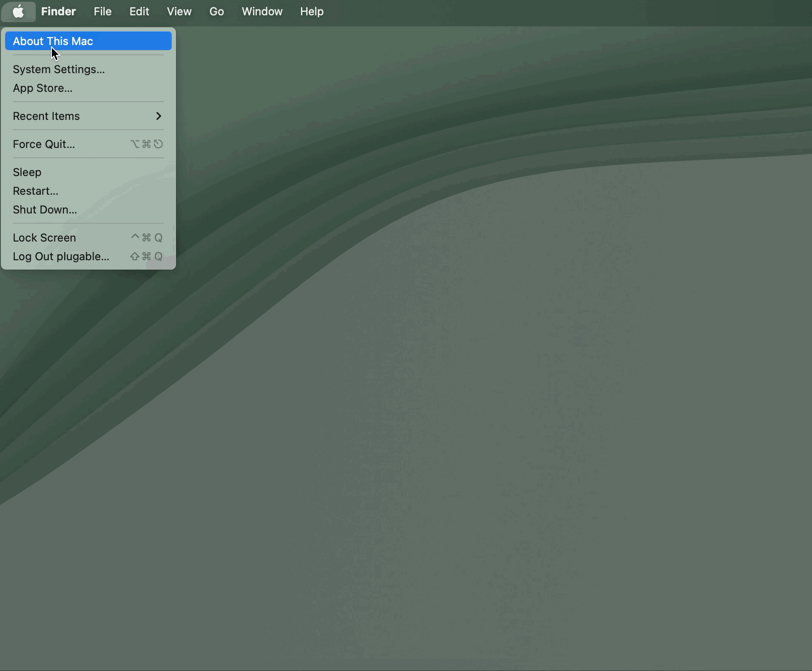The height and width of the screenshot is (671, 812).
Task: Open the View menu
Action: tap(179, 11)
